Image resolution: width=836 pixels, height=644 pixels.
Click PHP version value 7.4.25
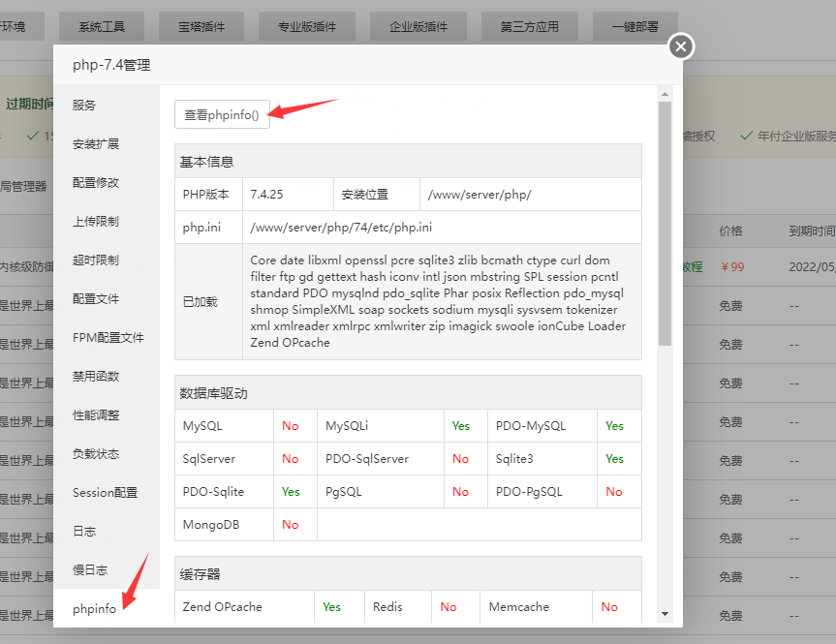pyautogui.click(x=266, y=195)
